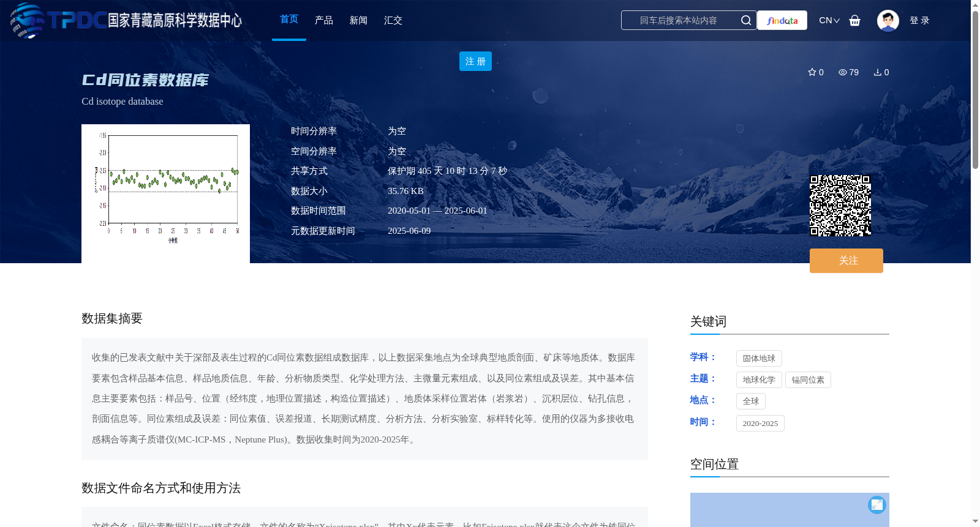Click the value 35.76 KB
Image resolution: width=980 pixels, height=527 pixels.
[405, 191]
